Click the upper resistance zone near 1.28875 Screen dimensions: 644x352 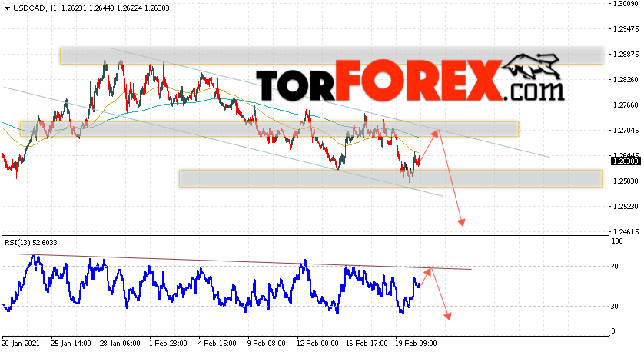[331, 56]
